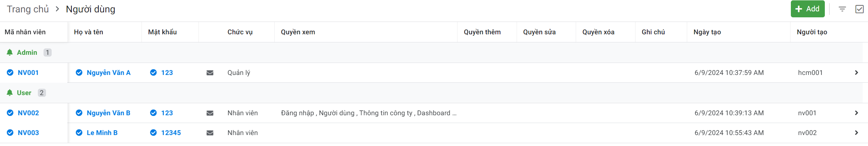The width and height of the screenshot is (868, 146).
Task: Expand the NV003 row arrow
Action: pyautogui.click(x=856, y=133)
